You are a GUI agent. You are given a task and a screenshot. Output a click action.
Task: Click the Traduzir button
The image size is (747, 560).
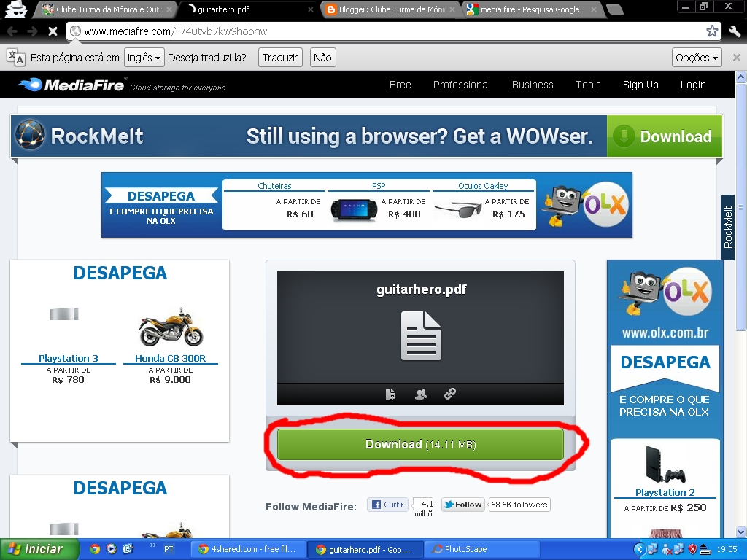(x=280, y=58)
